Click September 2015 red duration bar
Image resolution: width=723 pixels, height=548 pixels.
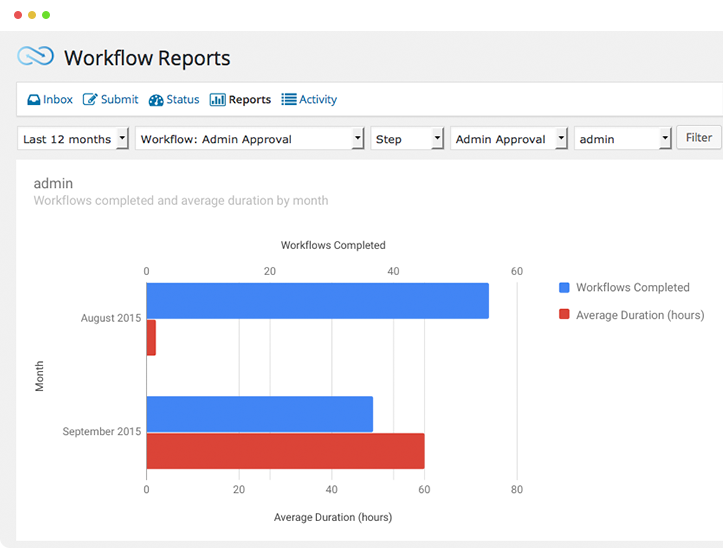click(x=285, y=451)
